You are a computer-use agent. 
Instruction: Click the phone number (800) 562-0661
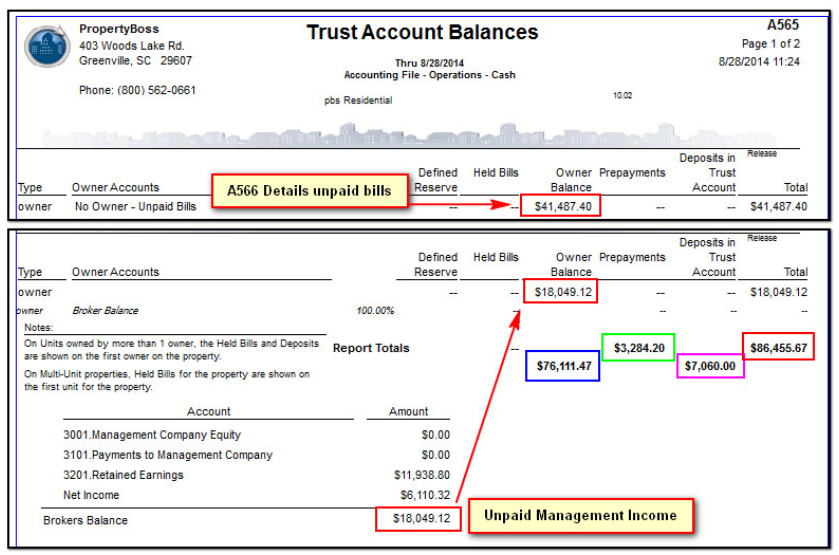click(156, 90)
